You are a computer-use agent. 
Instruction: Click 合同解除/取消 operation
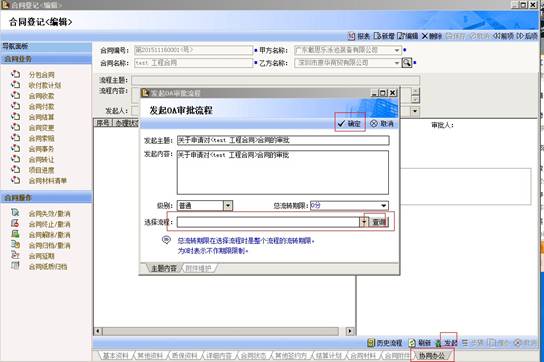pyautogui.click(x=49, y=235)
